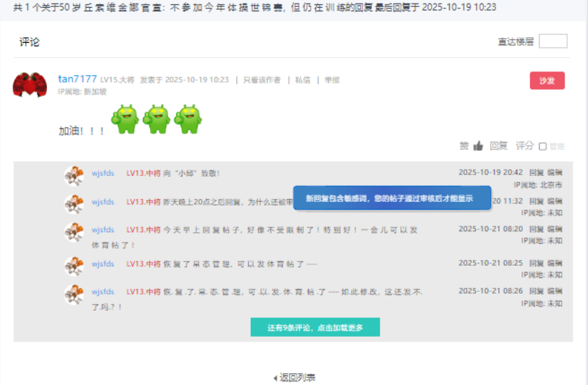The width and height of the screenshot is (588, 385).
Task: Focus the 直达楼层 floor number input
Action: [x=552, y=41]
